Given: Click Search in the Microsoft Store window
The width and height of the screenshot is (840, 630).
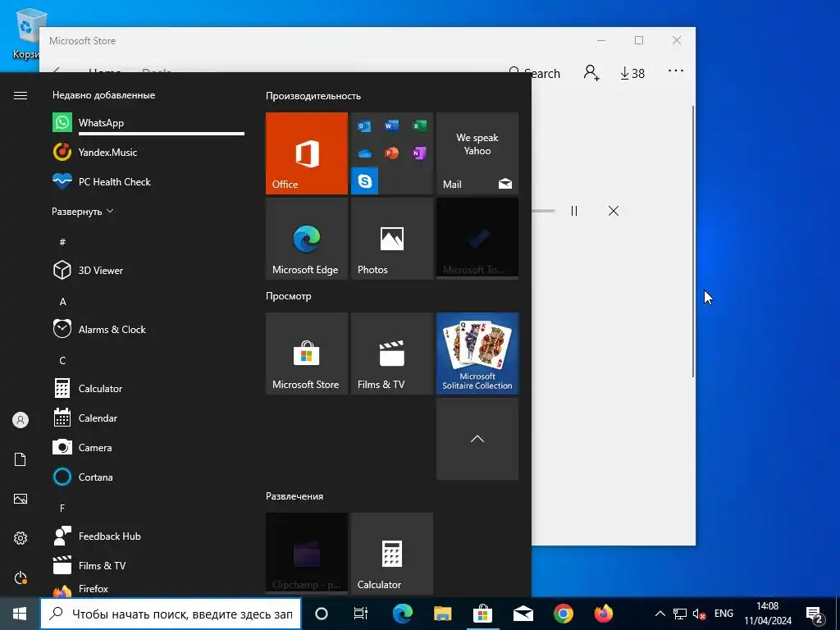Looking at the screenshot, I should coord(534,73).
